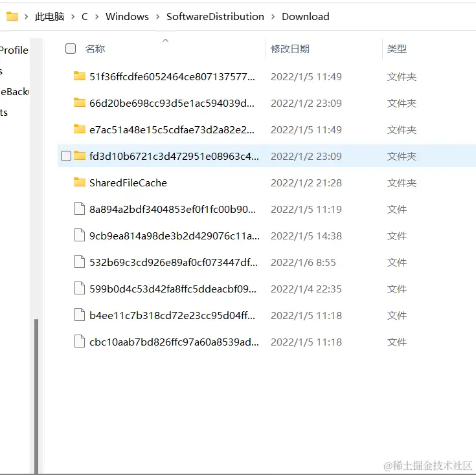Screen dimensions: 476x475
Task: Click 文件 type in the 2022/1/6 8:55 row
Action: tap(397, 263)
